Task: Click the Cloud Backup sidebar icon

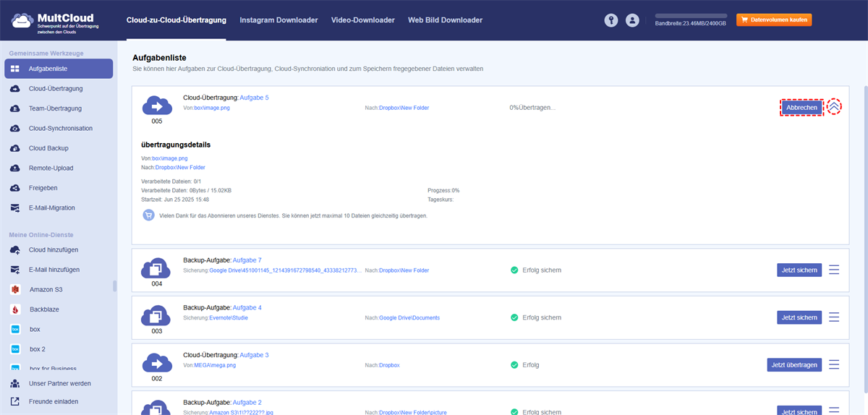Action: point(15,148)
